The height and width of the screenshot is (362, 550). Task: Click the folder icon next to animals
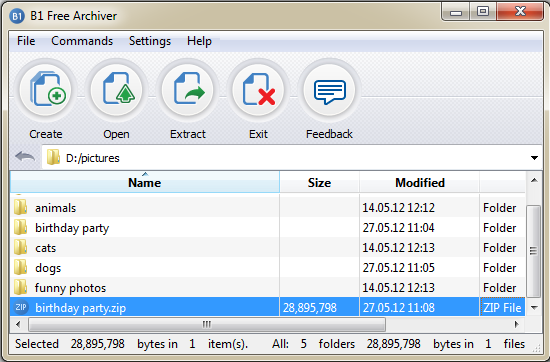click(21, 207)
